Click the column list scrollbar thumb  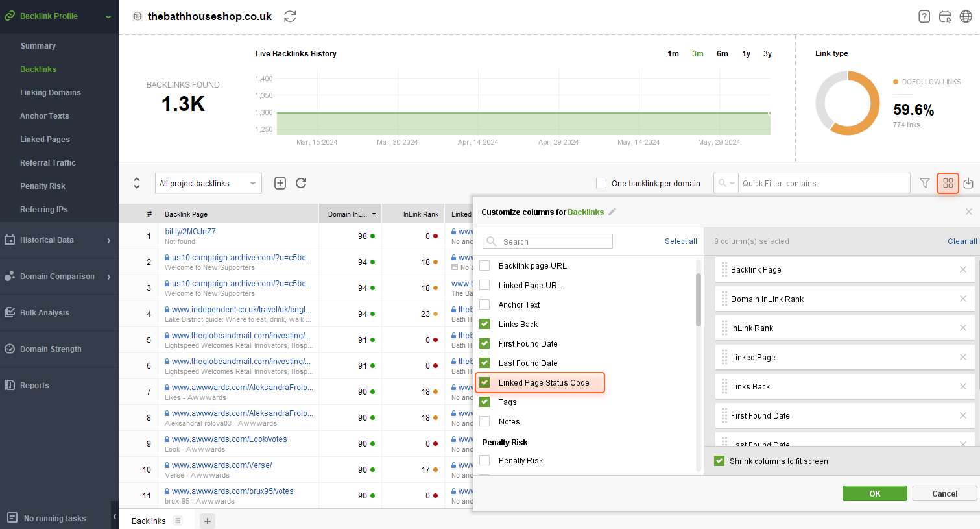[x=699, y=299]
